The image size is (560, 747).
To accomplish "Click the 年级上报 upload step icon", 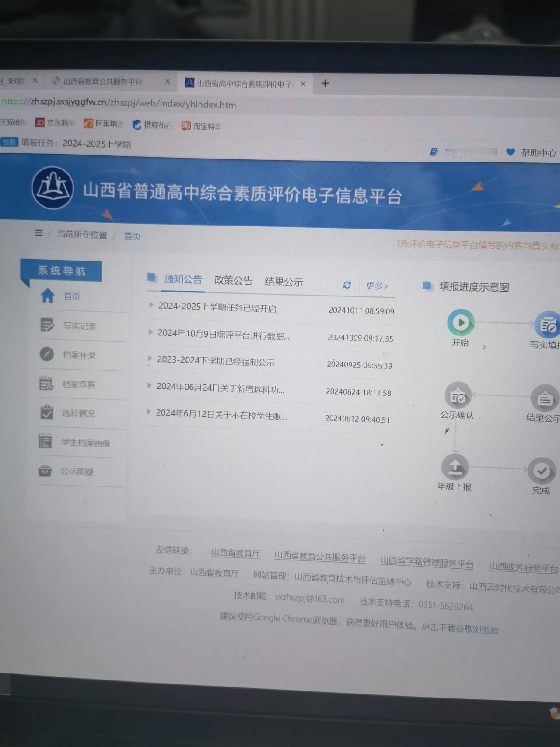I will [455, 467].
